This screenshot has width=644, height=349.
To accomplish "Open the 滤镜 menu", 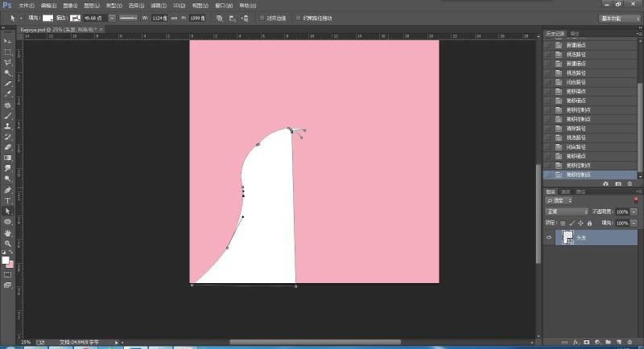I will [158, 6].
